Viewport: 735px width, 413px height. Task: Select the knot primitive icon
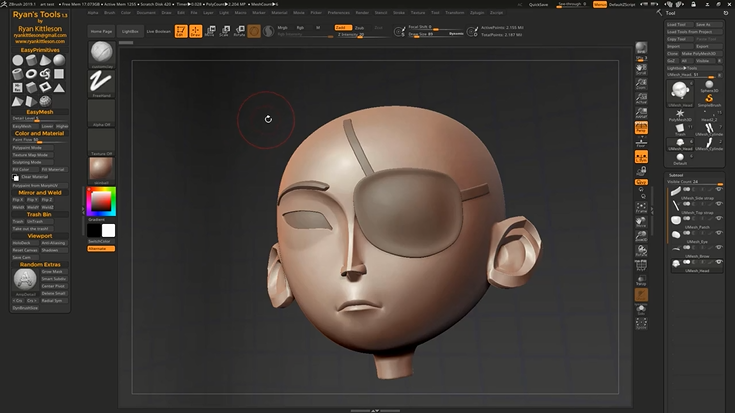(45, 74)
